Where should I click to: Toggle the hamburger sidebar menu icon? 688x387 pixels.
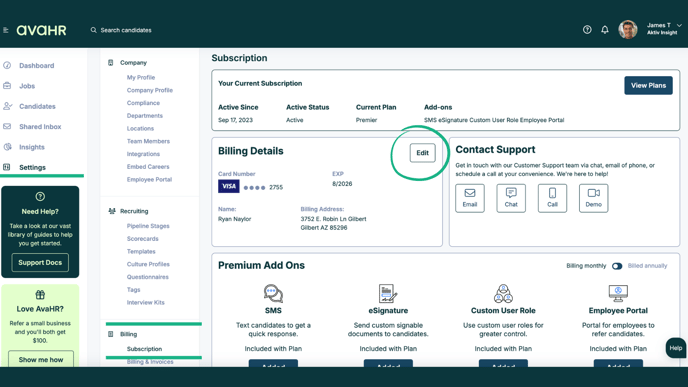coord(6,30)
